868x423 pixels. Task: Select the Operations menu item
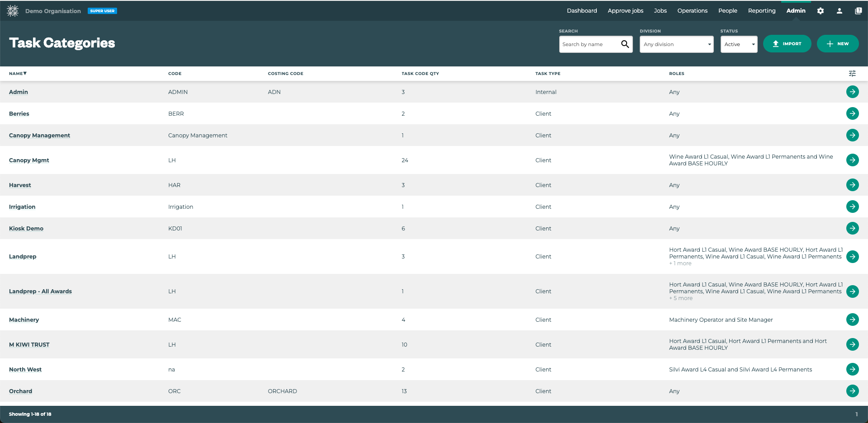coord(692,10)
